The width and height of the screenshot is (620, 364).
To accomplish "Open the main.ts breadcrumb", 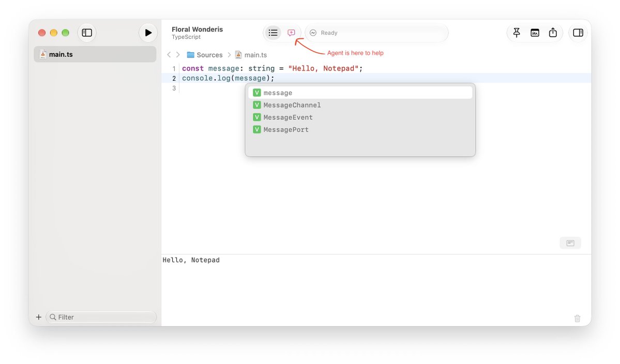I will [251, 55].
